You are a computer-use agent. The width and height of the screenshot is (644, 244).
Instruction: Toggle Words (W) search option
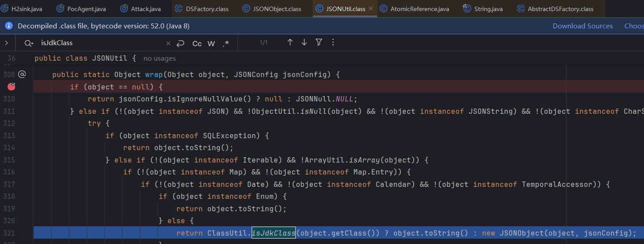211,43
